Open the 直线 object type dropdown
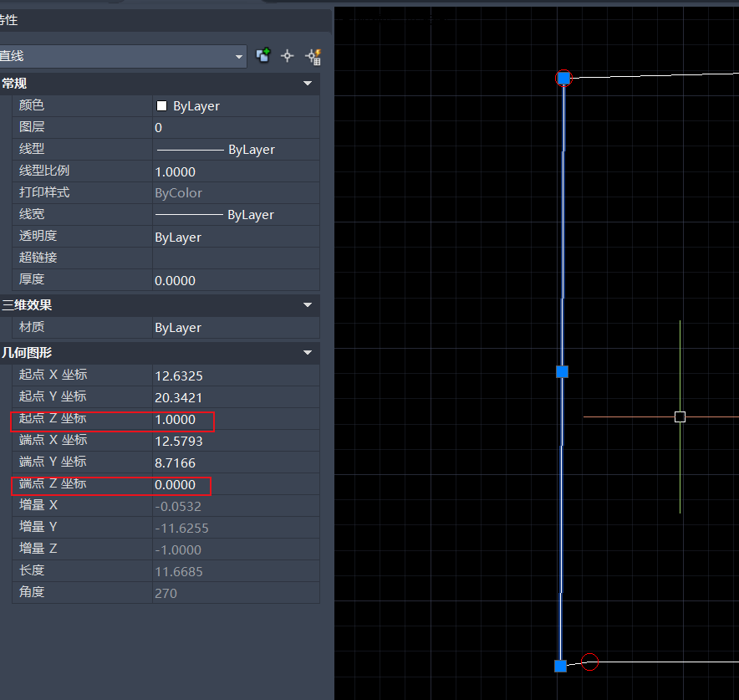The width and height of the screenshot is (739, 700). click(240, 56)
